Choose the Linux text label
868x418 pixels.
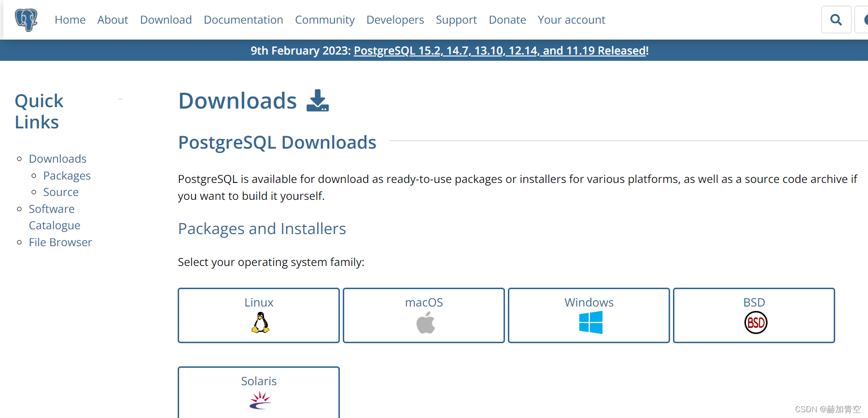(259, 303)
